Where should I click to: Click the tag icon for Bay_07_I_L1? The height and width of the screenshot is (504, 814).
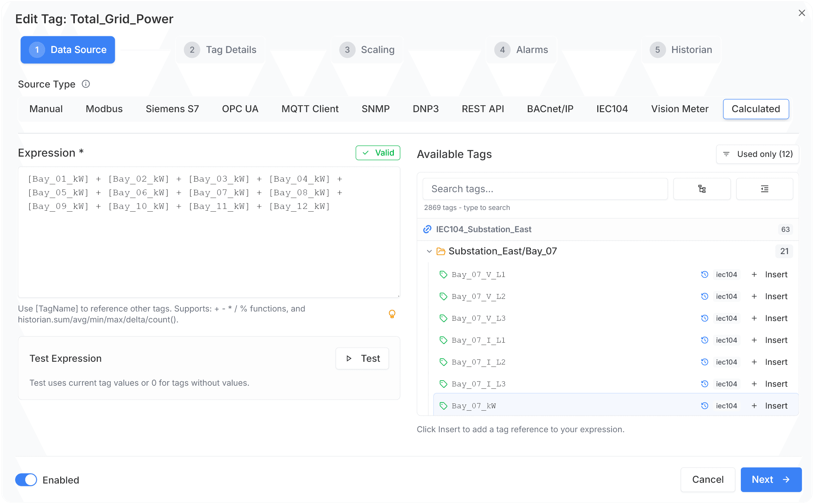pos(443,340)
